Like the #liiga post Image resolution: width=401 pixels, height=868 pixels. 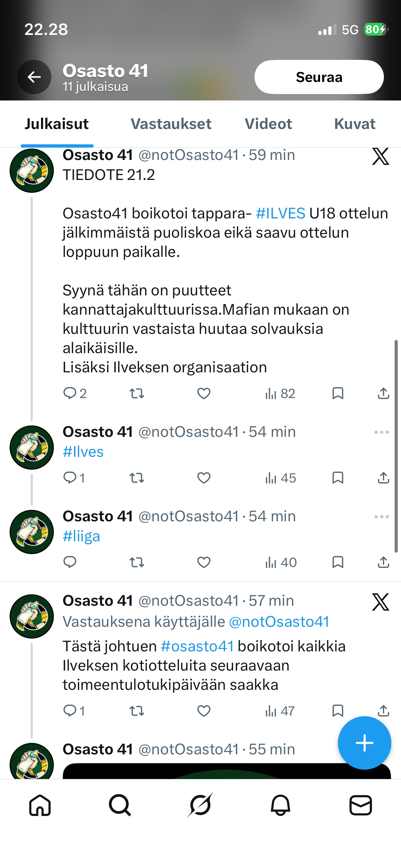204,562
